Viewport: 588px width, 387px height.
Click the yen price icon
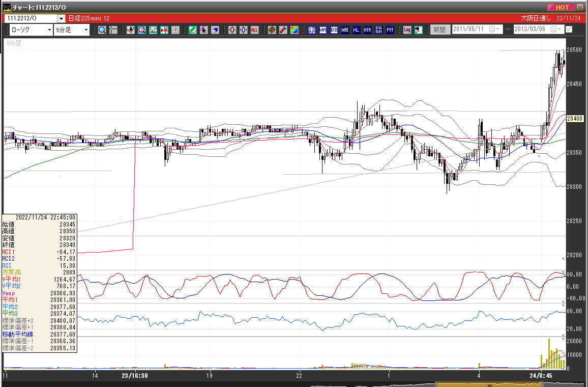click(x=164, y=30)
